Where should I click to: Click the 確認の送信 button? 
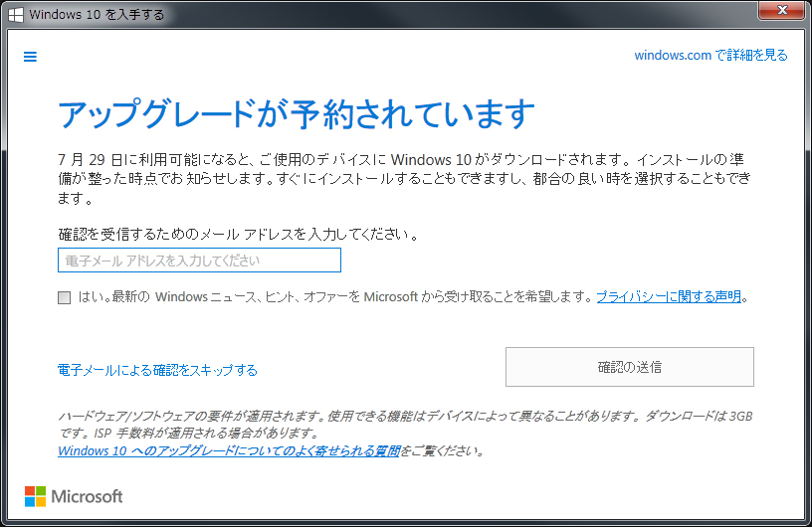click(x=630, y=367)
